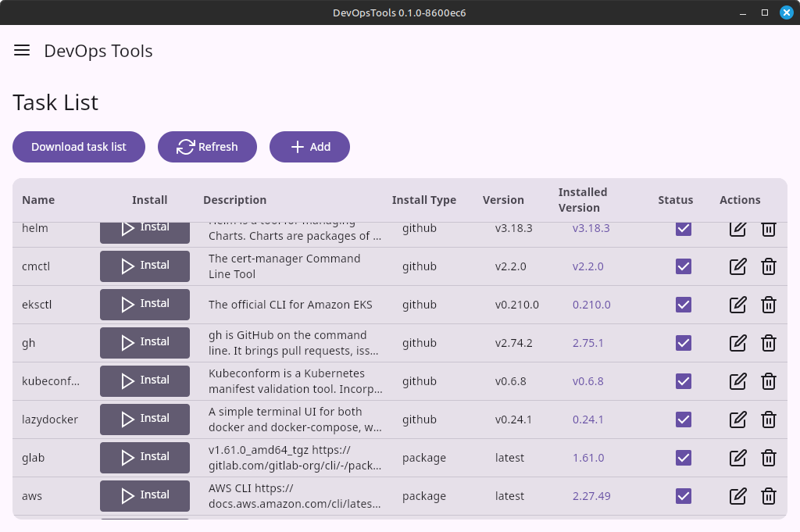Viewport: 800px width, 532px height.
Task: Open the hamburger navigation menu
Action: point(22,51)
